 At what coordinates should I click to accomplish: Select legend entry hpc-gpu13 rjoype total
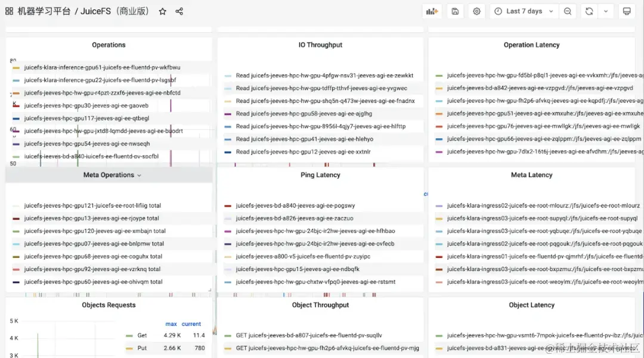pyautogui.click(x=91, y=218)
